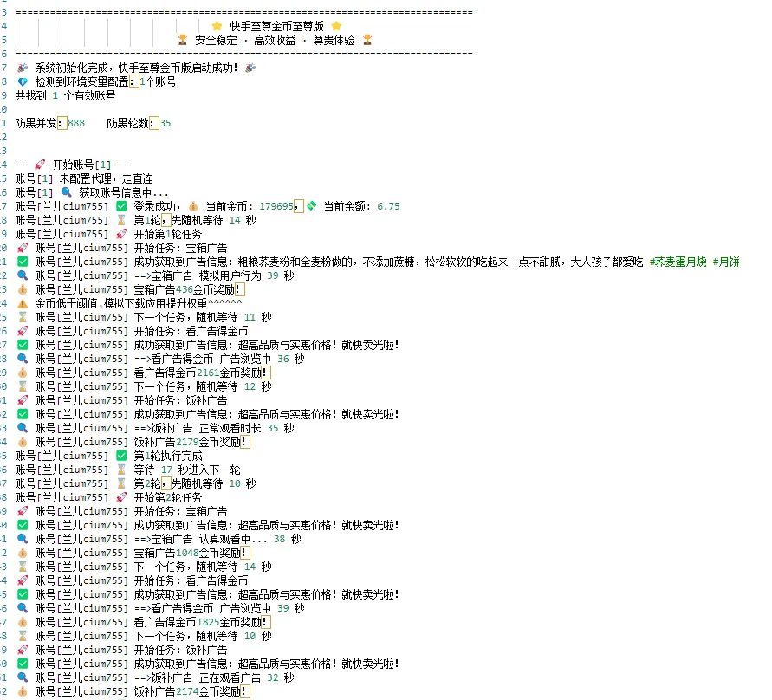
Task: Click the reward value 2161 in 看广告得金币 line
Action: click(x=208, y=373)
